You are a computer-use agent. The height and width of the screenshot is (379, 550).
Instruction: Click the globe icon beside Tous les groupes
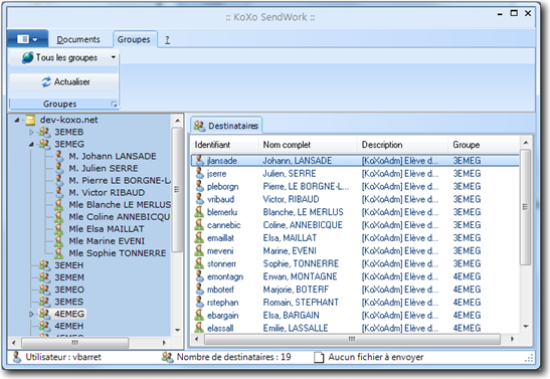[x=27, y=58]
